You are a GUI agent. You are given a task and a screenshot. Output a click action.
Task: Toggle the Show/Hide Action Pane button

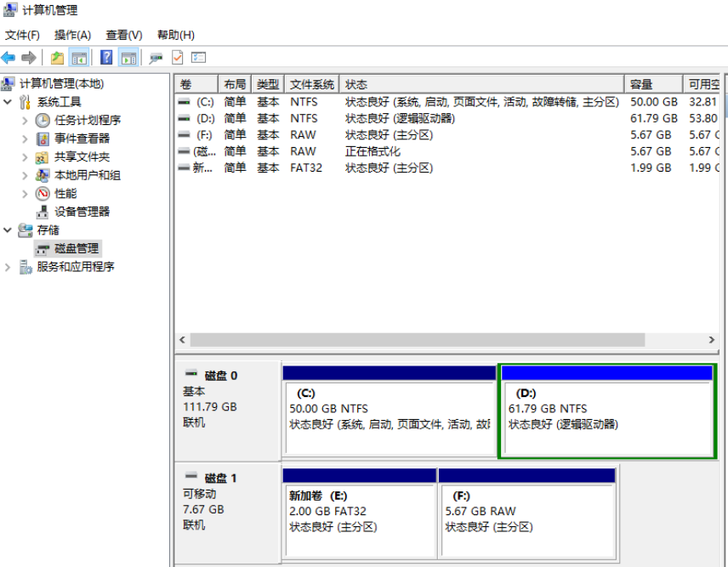click(128, 58)
